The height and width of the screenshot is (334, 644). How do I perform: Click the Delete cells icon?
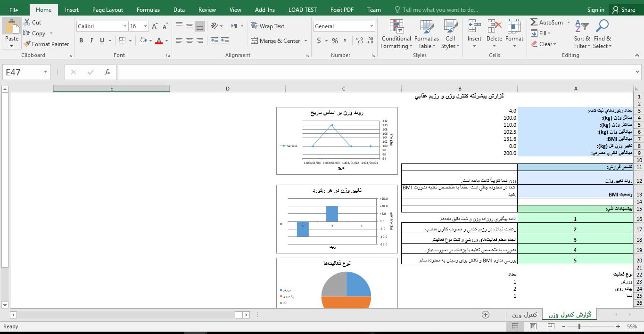pos(494,27)
